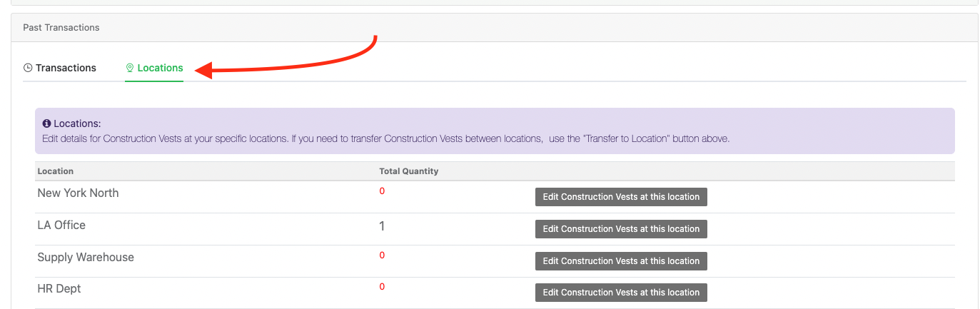Click the Location column header
The width and height of the screenshot is (980, 309).
tap(56, 171)
